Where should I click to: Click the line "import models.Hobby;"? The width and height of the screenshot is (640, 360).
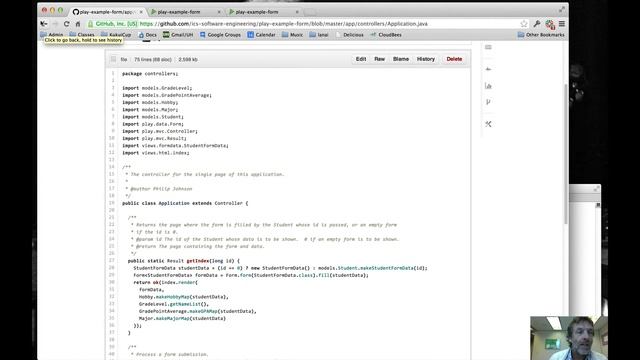150,102
